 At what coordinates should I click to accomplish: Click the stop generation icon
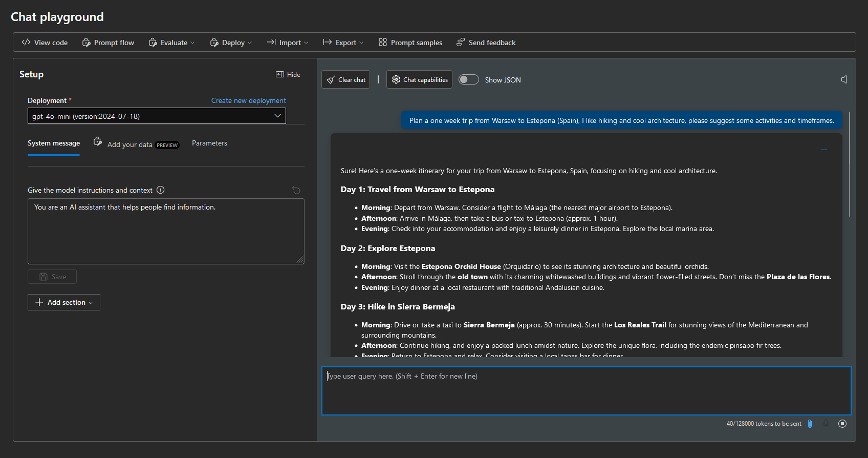click(842, 424)
